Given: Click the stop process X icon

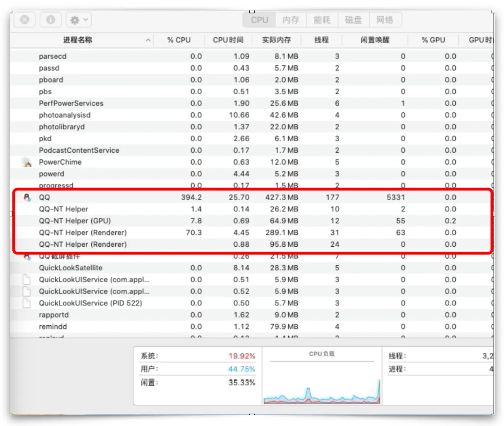Looking at the screenshot, I should (25, 20).
